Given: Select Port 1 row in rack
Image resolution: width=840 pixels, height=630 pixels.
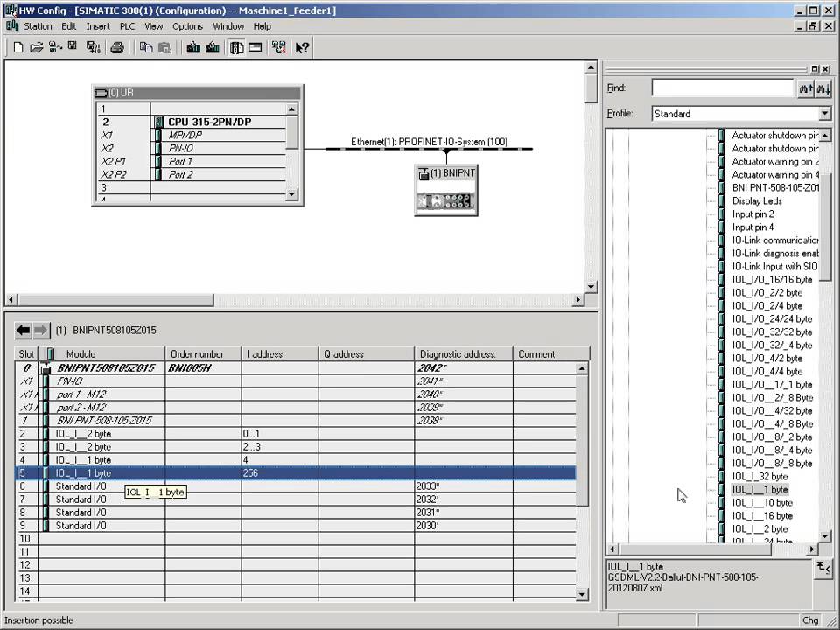Looking at the screenshot, I should [x=180, y=161].
